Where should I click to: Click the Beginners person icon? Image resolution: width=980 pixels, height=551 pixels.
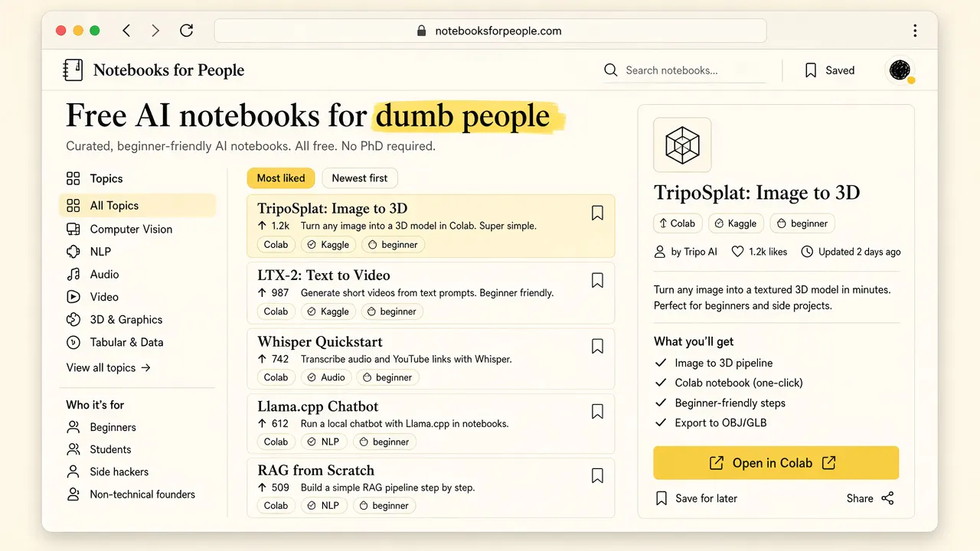point(73,427)
